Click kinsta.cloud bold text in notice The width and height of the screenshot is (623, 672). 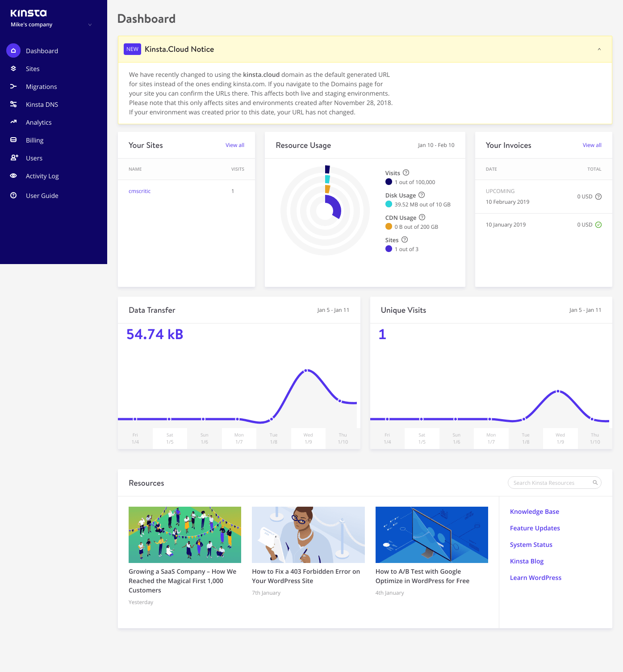coord(261,75)
